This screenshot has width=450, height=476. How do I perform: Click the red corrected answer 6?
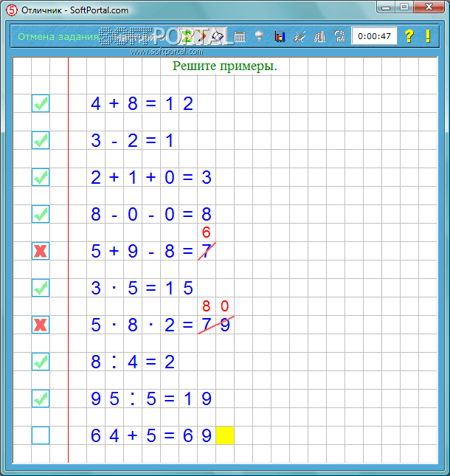[207, 232]
